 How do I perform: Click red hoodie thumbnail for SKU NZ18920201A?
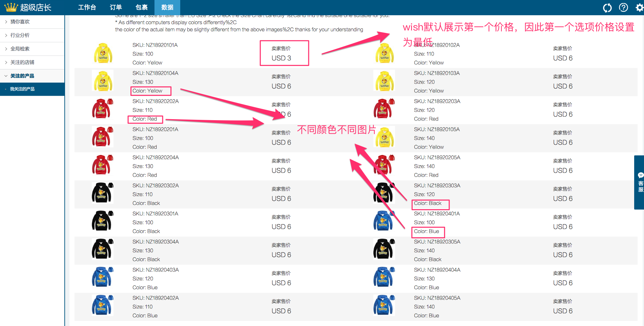coord(103,137)
